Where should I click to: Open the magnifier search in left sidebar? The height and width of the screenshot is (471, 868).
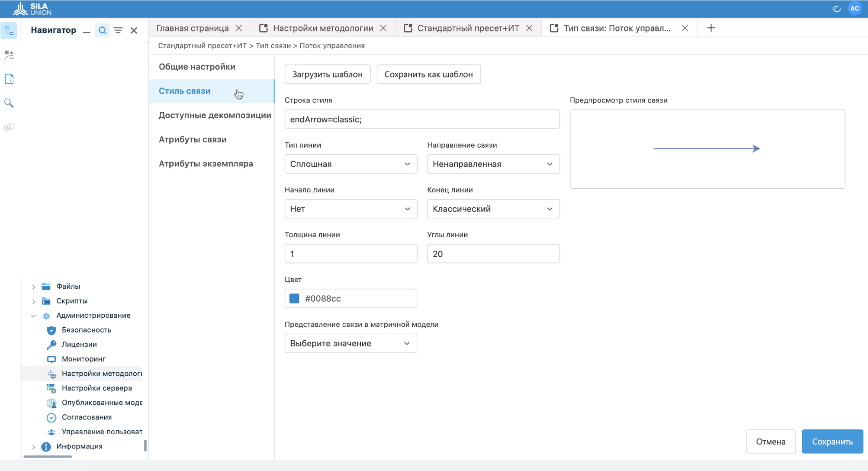point(9,103)
